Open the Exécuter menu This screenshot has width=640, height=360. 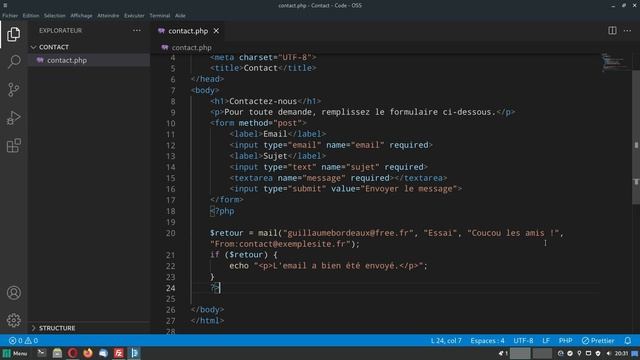[134, 16]
